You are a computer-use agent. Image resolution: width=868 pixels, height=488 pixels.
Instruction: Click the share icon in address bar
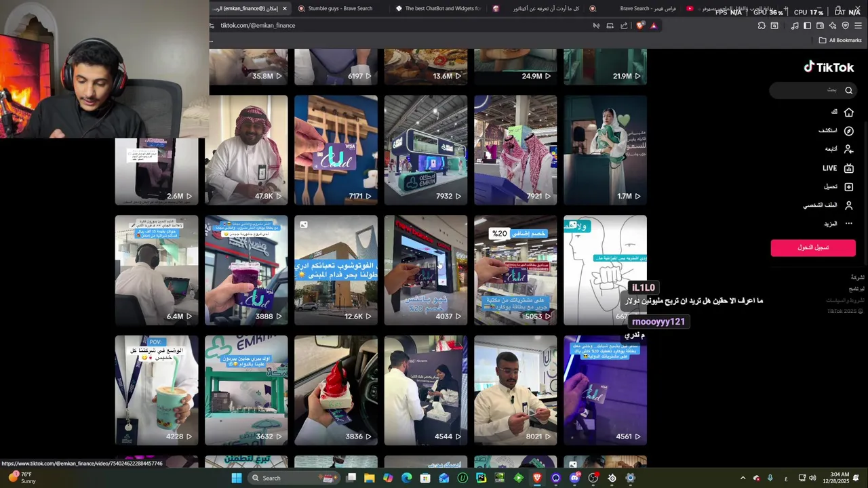point(624,26)
